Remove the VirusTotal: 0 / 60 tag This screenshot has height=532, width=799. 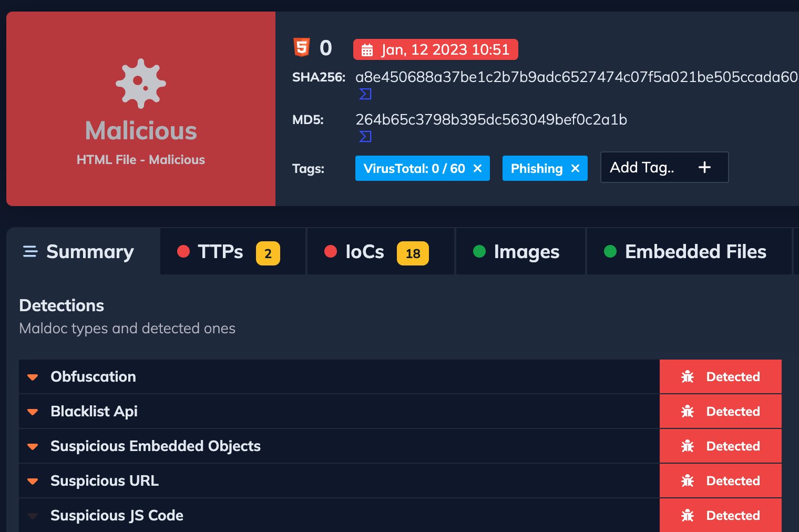pos(477,168)
